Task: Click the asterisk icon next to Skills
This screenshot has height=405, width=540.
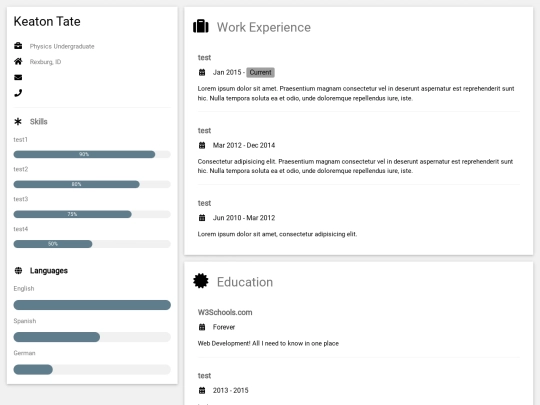Action: [x=18, y=121]
